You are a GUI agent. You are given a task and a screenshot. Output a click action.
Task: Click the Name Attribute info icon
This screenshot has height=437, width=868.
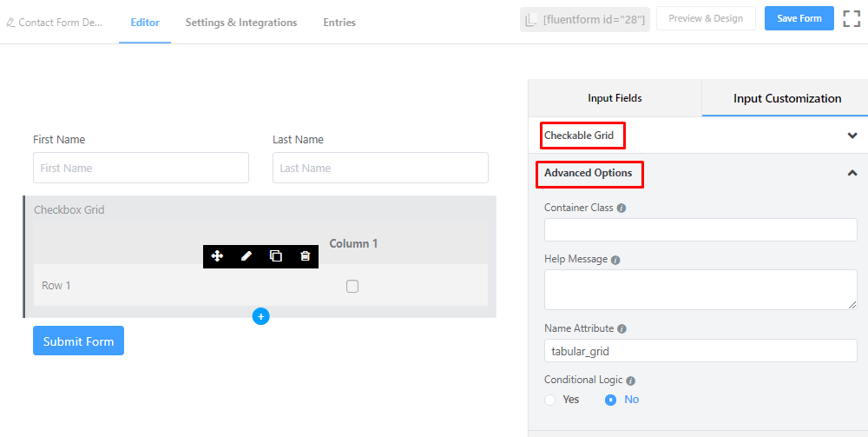[x=621, y=329]
